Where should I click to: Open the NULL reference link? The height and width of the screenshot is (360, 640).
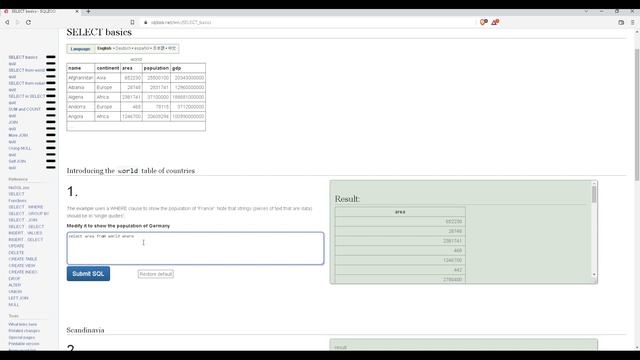click(x=13, y=304)
